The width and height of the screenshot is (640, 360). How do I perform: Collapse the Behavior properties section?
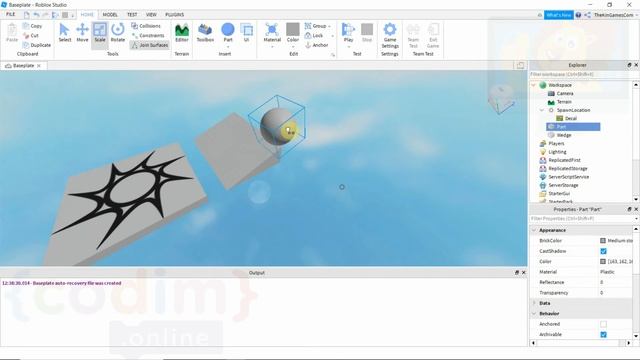click(534, 313)
